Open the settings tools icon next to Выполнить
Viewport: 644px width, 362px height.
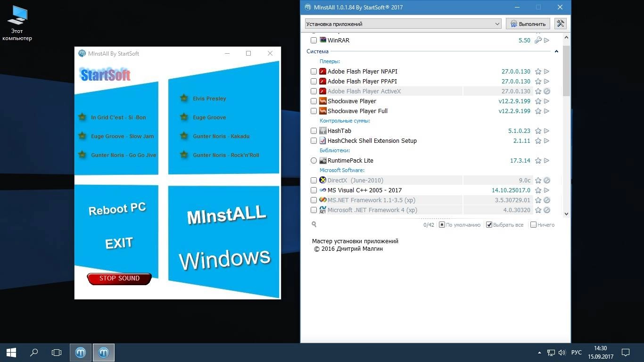(x=560, y=24)
